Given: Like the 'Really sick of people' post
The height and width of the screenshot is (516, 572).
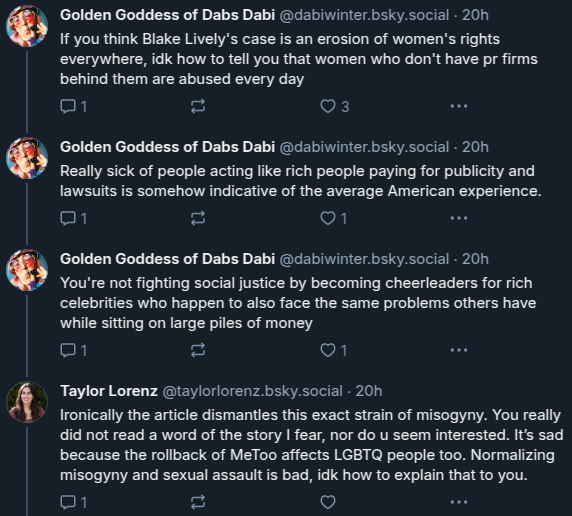Looking at the screenshot, I should tap(333, 219).
